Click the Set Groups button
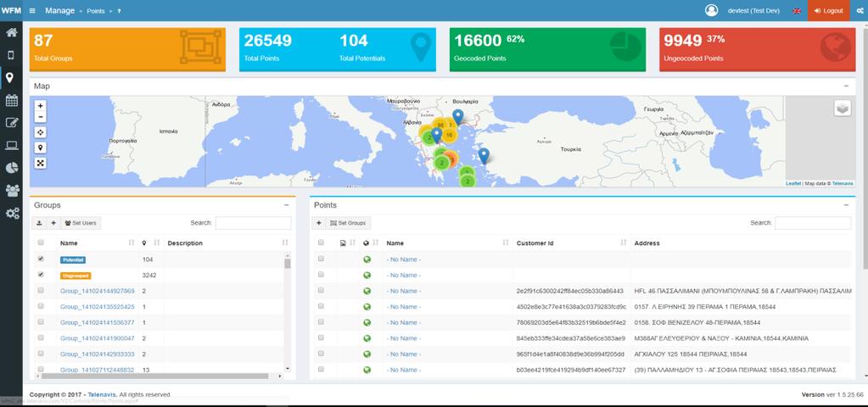 [348, 223]
